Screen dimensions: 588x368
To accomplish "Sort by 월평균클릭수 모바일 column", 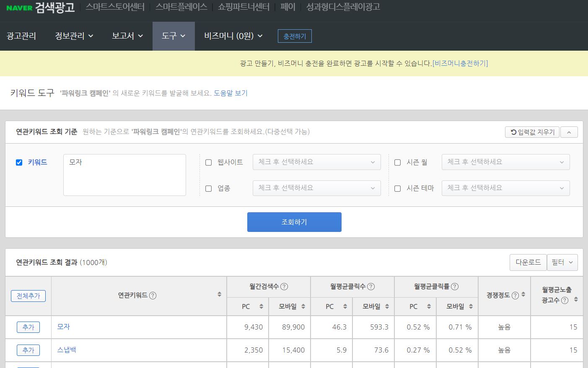I will click(387, 306).
